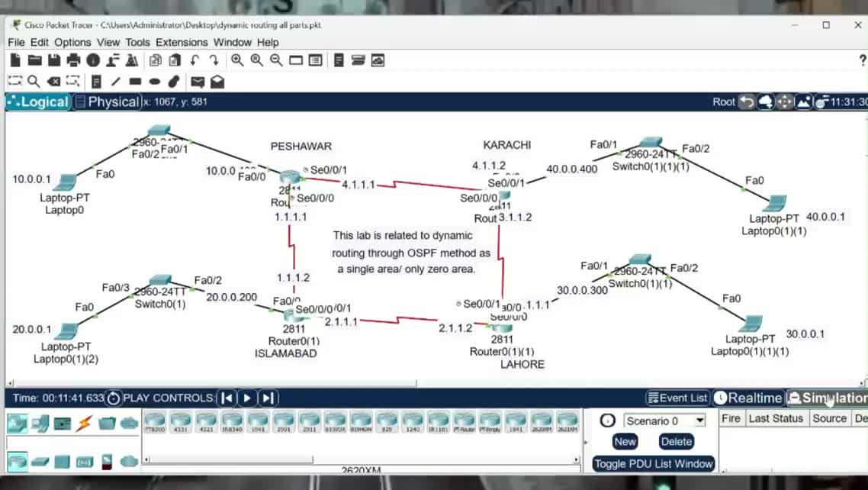Select Network Devices category
The image size is (868, 490).
point(17,424)
